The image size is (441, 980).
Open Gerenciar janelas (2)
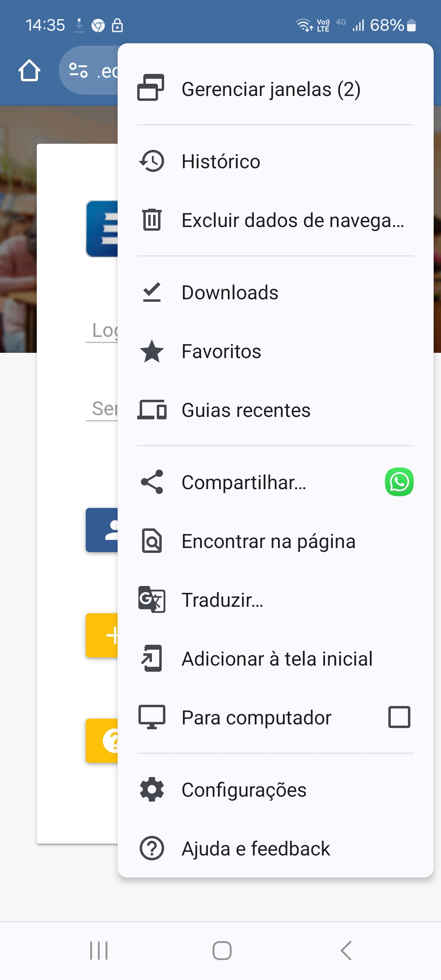point(271,89)
